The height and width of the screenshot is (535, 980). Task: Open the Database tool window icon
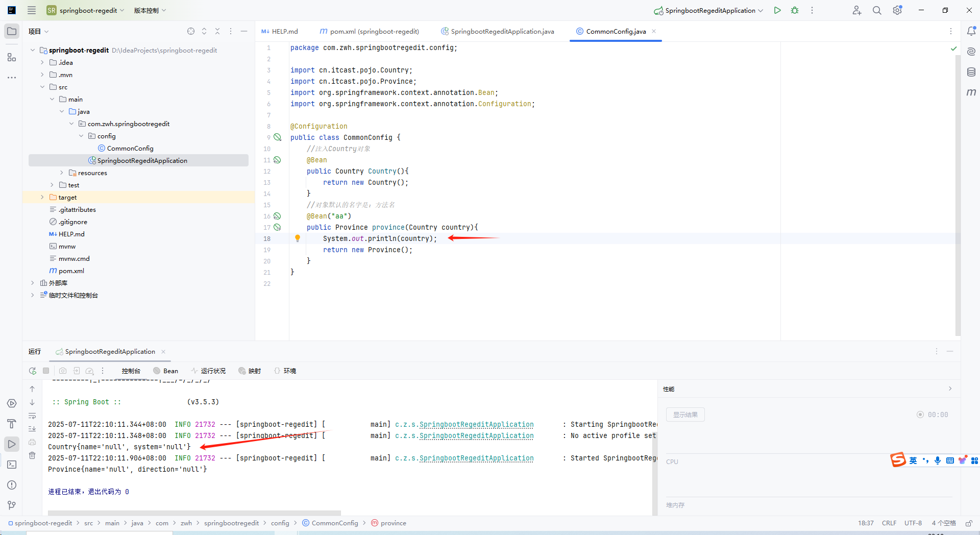point(971,72)
